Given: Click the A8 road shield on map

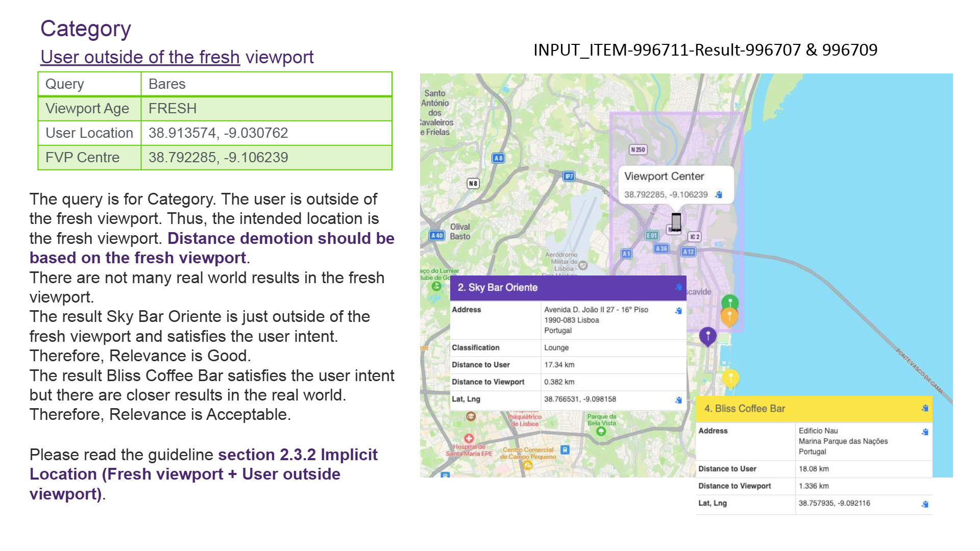Looking at the screenshot, I should click(498, 158).
